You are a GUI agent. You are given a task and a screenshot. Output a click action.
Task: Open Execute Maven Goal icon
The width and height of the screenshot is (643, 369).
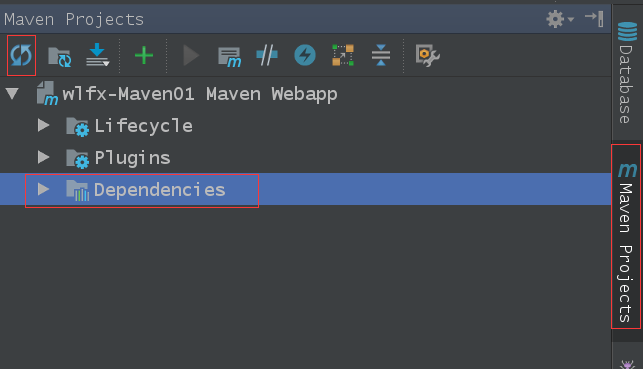pos(229,57)
